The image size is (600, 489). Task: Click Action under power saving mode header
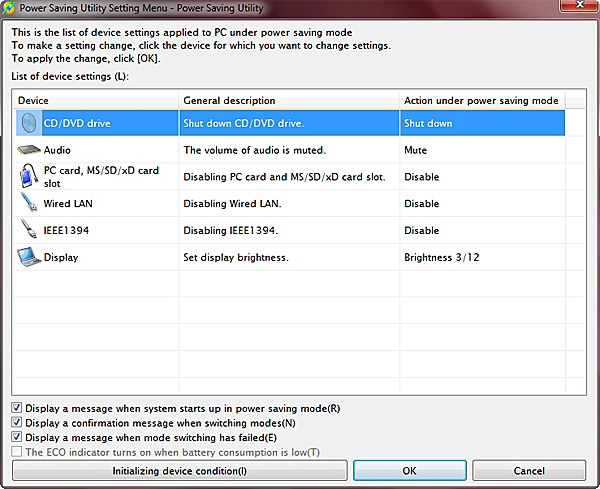[x=481, y=100]
